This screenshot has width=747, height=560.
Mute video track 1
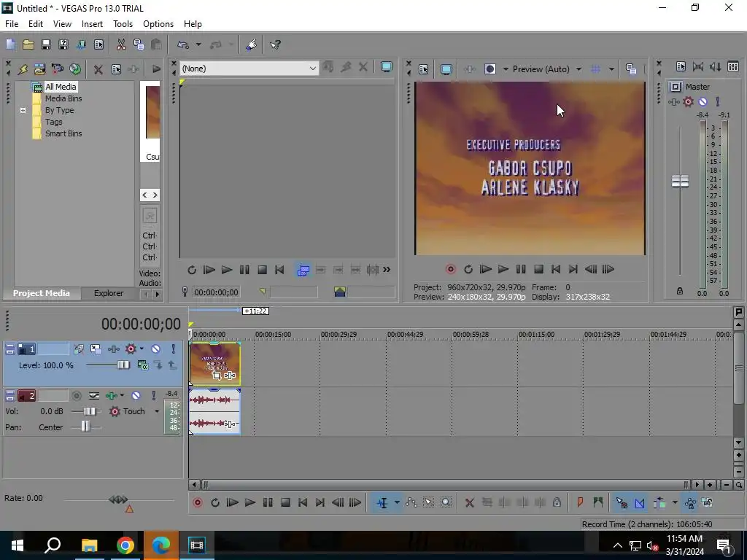pyautogui.click(x=156, y=349)
